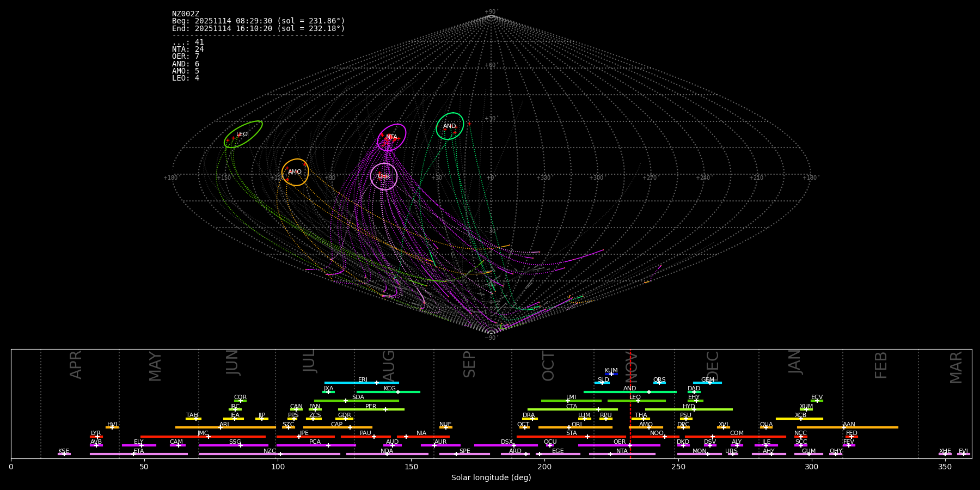Click the +330 right ascension label on map
The image size is (980, 490).
pos(543,177)
